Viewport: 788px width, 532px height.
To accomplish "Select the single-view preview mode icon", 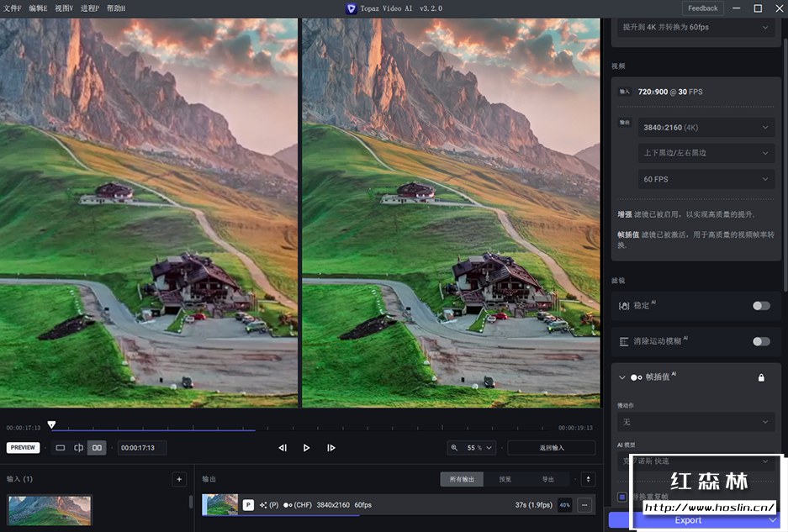I will click(x=61, y=448).
